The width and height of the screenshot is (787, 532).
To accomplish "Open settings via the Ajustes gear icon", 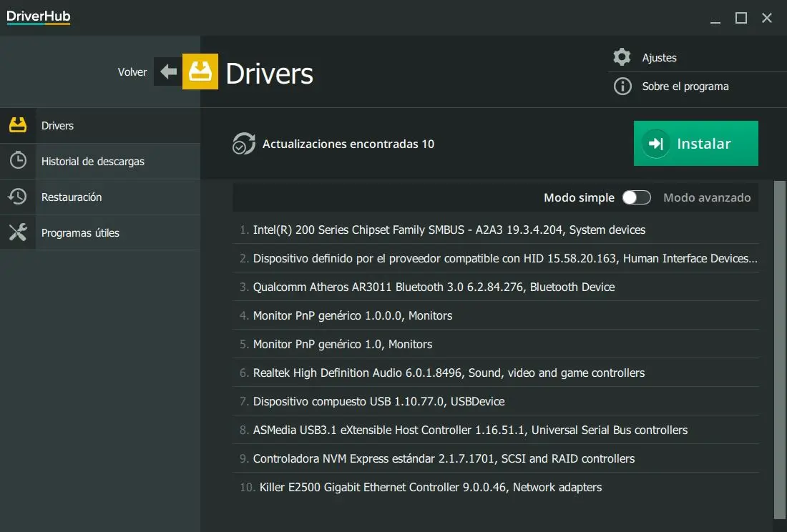I will (x=622, y=57).
